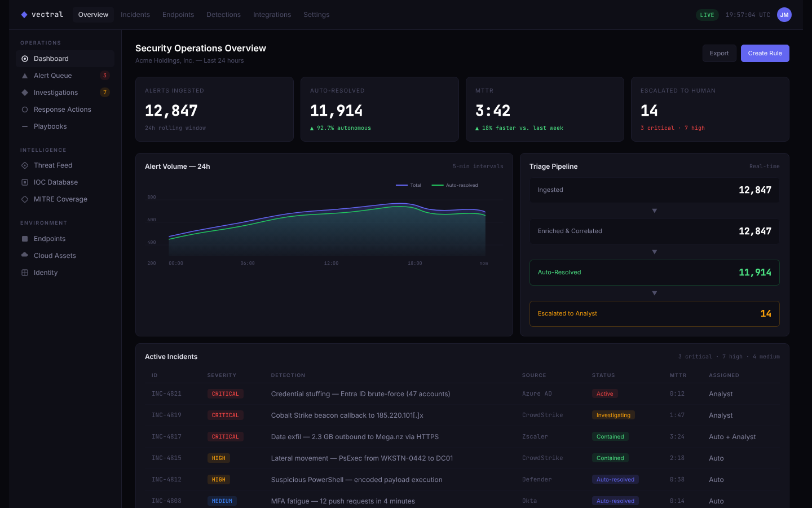Click the Create Rule button
This screenshot has width=812, height=508.
pos(765,53)
